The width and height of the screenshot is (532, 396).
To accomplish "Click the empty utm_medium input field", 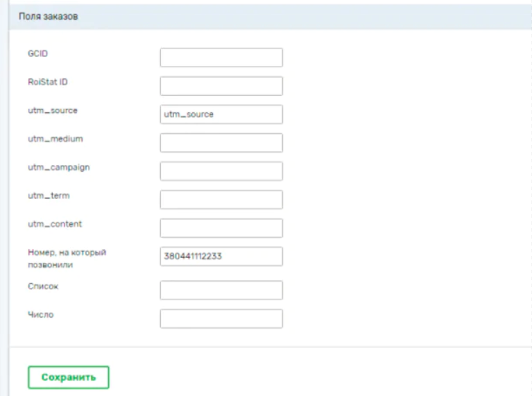I will click(x=221, y=143).
